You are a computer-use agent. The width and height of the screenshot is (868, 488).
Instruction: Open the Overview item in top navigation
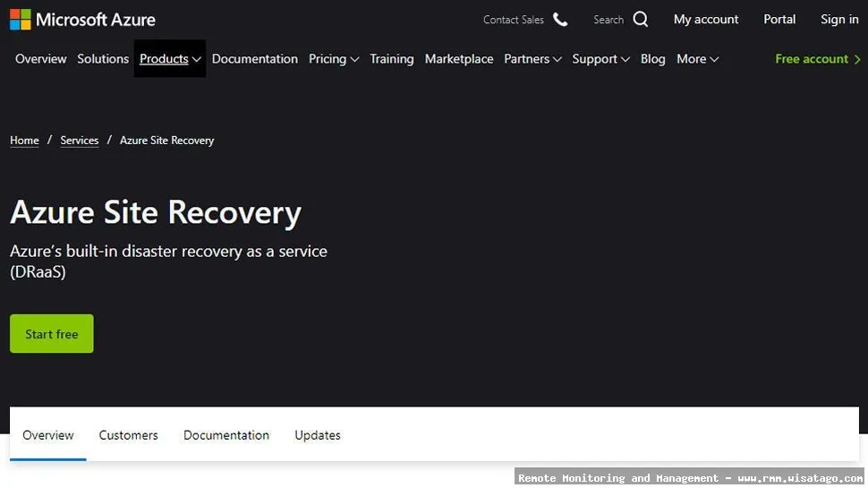[41, 59]
